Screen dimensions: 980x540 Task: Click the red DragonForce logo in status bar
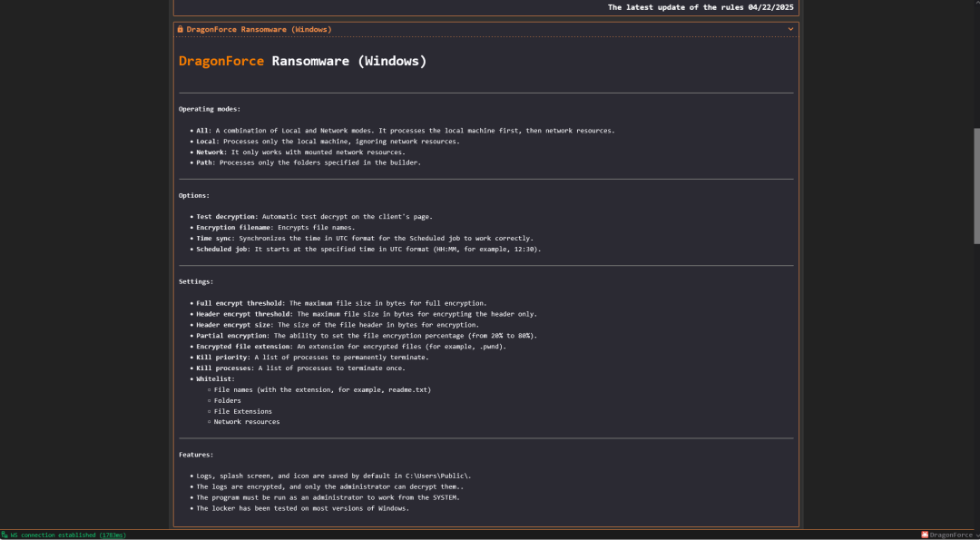(x=925, y=535)
